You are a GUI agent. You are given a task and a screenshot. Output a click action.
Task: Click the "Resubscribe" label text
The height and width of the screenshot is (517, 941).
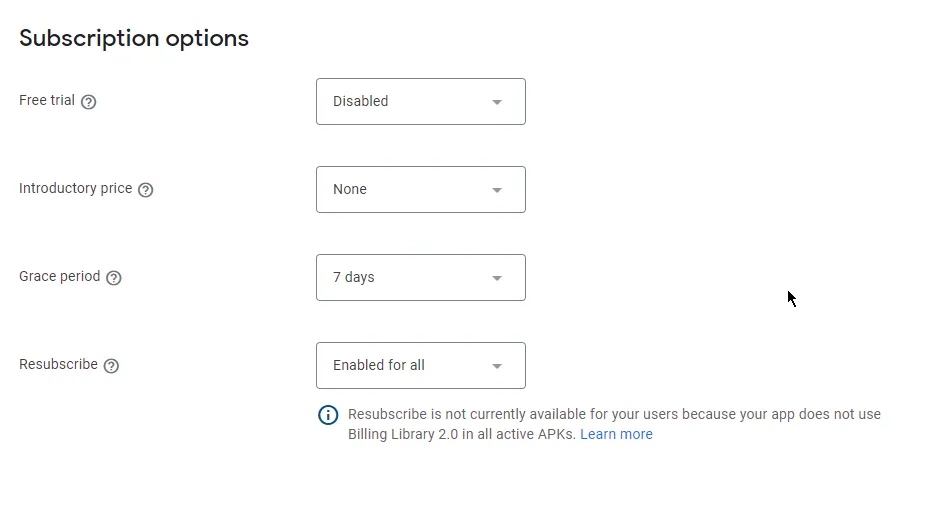click(58, 365)
